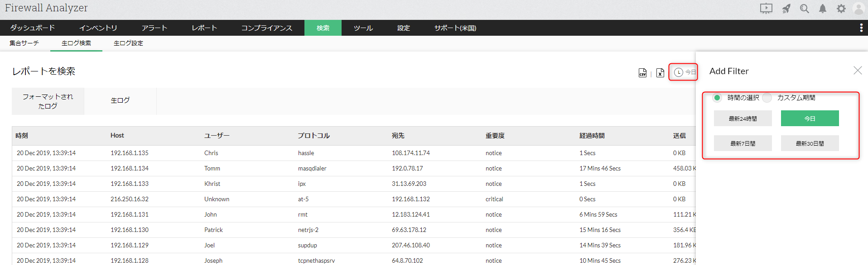Click the 重要度 column header
This screenshot has height=265, width=868.
(495, 136)
